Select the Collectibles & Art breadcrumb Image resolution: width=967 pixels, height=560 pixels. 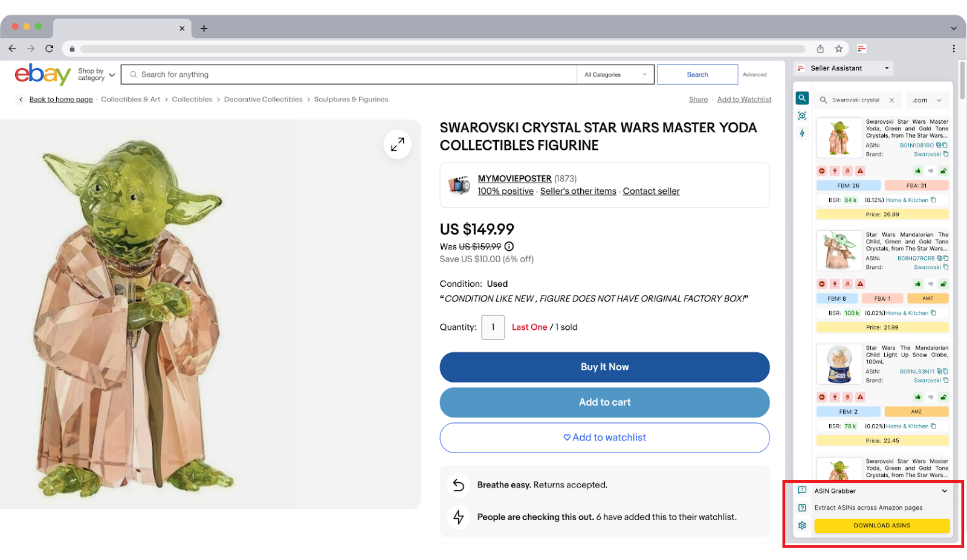click(131, 100)
